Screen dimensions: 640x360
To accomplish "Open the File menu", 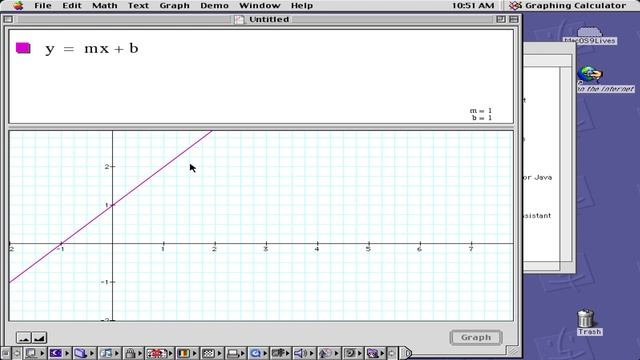I will [42, 5].
